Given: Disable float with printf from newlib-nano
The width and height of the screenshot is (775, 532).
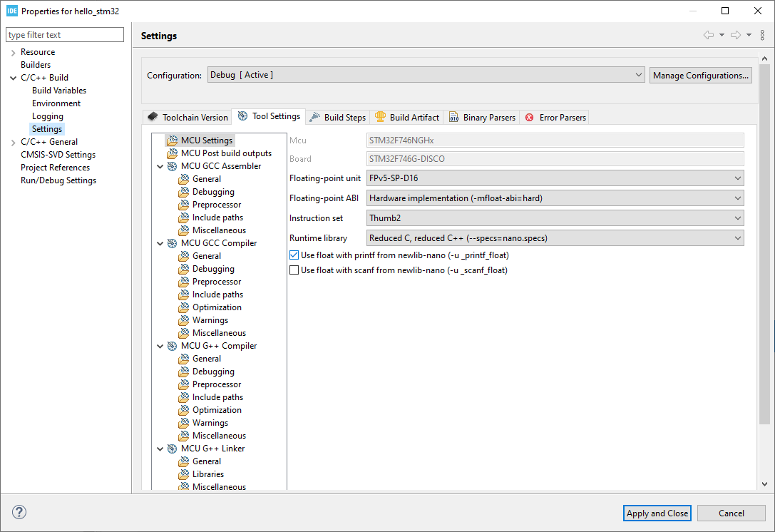Looking at the screenshot, I should 294,255.
